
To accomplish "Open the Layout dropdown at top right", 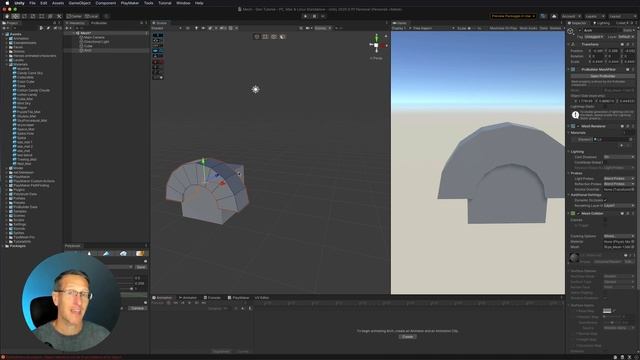I will (622, 16).
